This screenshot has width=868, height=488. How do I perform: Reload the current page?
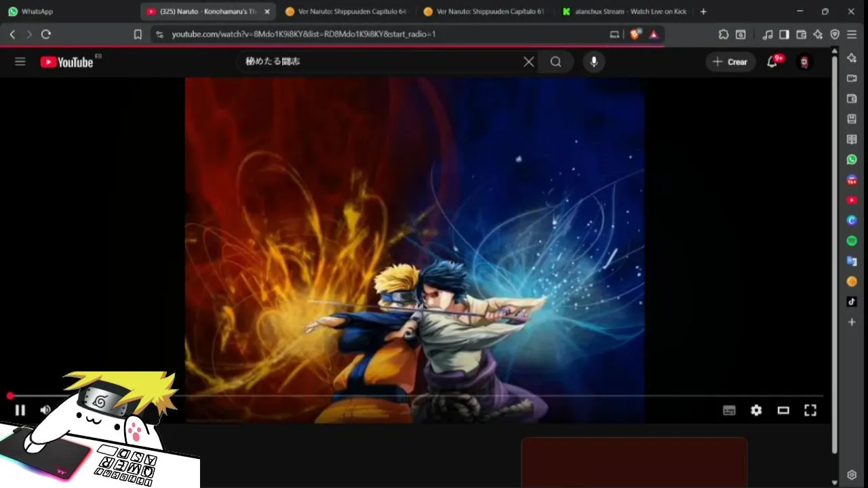pos(46,34)
